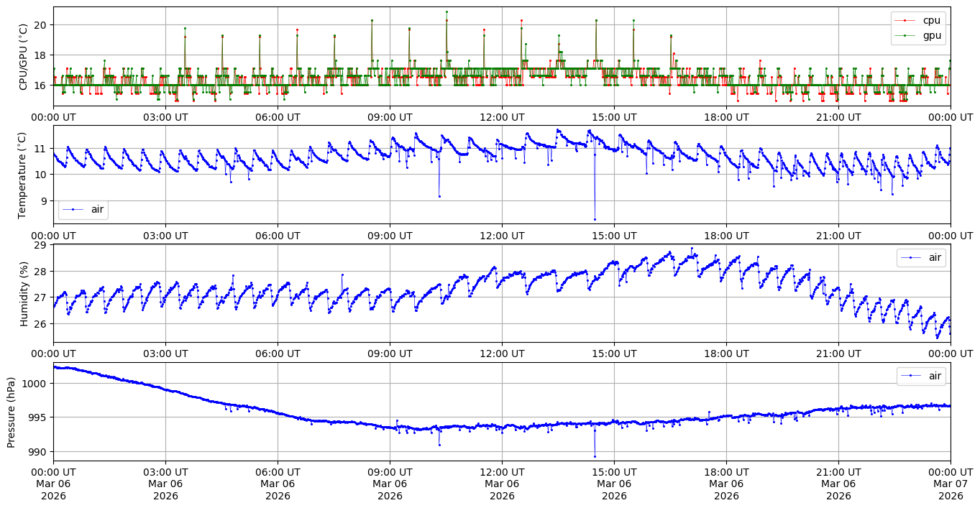Click the CPU/GPU (°C) y-axis label
Viewport: 980px width, 508px height.
coord(23,56)
